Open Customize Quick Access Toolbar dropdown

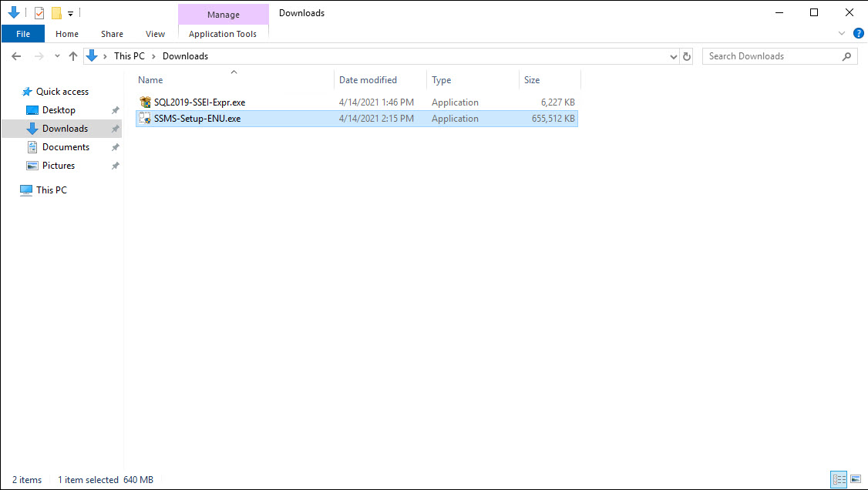click(x=70, y=13)
